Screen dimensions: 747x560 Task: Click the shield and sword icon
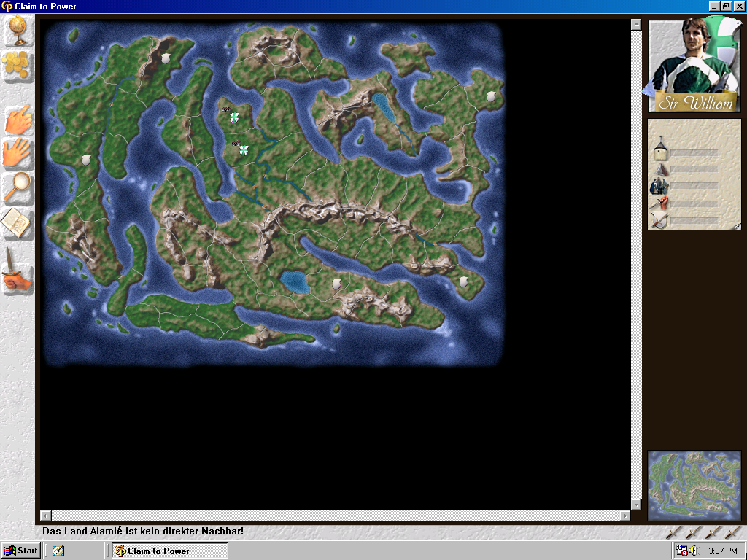click(659, 220)
